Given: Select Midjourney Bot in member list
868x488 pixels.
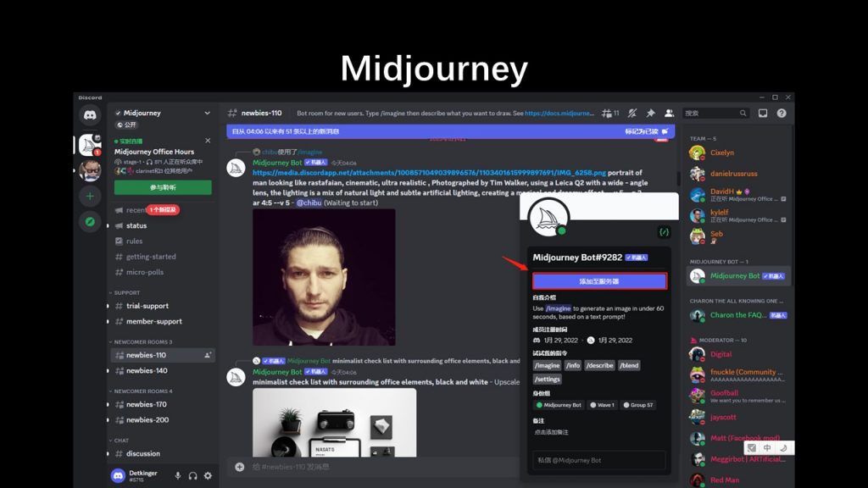Looking at the screenshot, I should tap(738, 275).
